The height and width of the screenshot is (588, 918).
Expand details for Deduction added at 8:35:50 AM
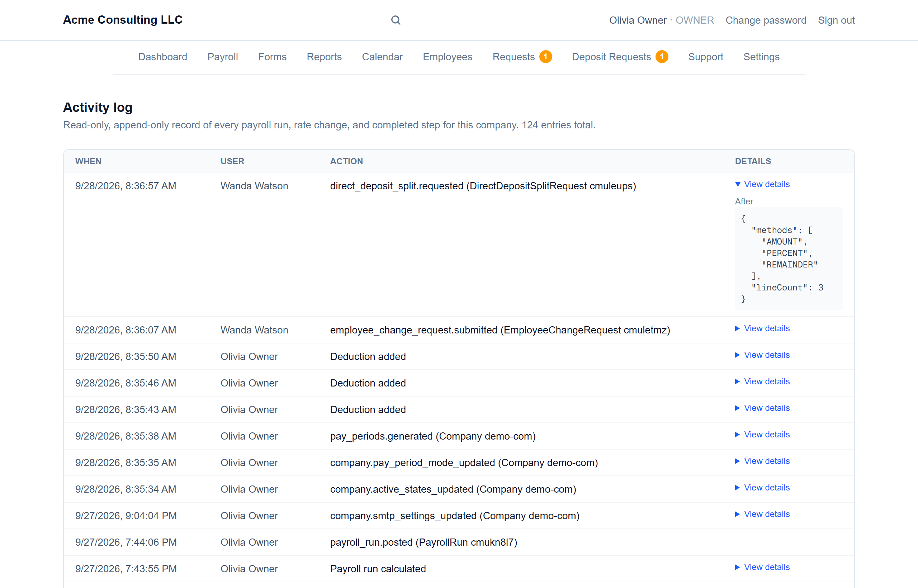(762, 355)
